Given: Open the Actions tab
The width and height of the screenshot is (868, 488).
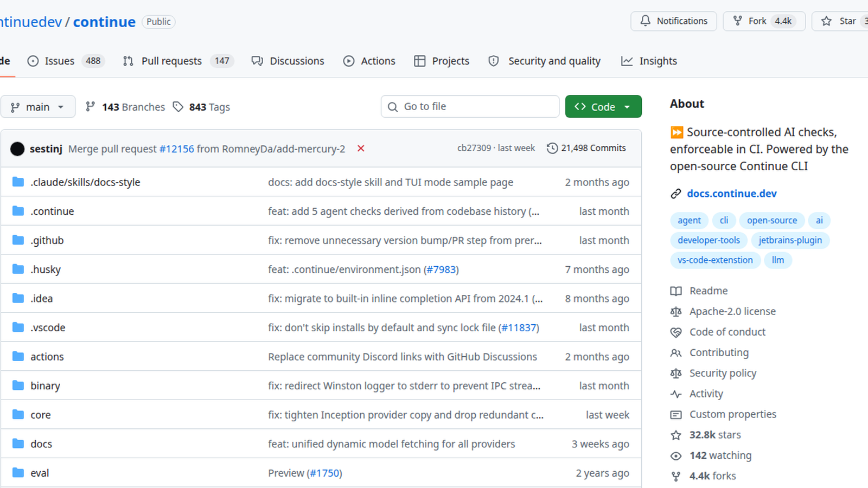Looking at the screenshot, I should point(369,61).
